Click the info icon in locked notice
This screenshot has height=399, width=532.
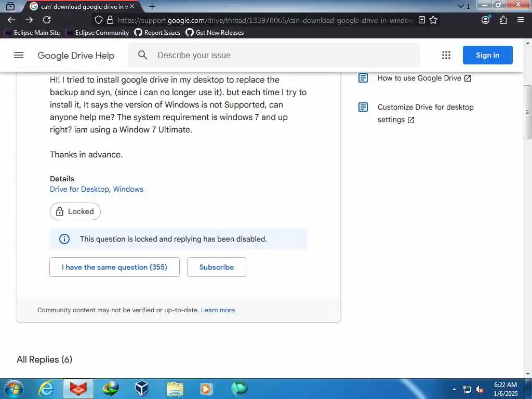[x=64, y=239]
